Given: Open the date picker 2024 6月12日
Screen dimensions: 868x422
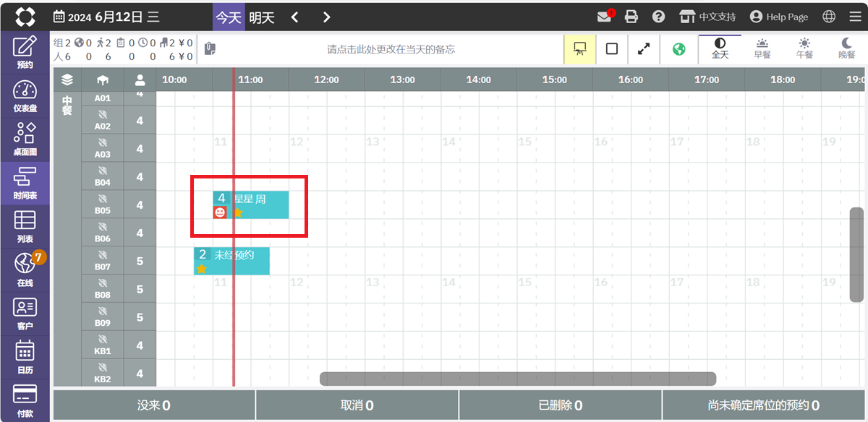Looking at the screenshot, I should pyautogui.click(x=107, y=17).
